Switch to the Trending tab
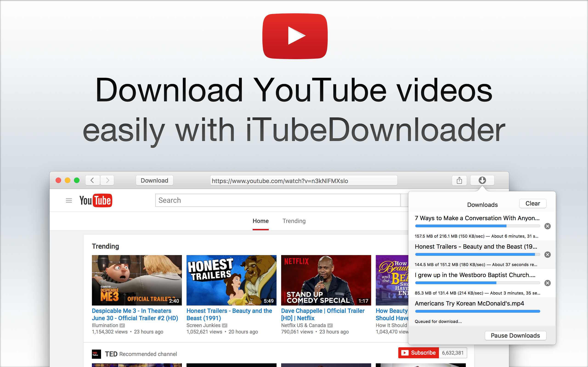Image resolution: width=588 pixels, height=367 pixels. tap(294, 221)
